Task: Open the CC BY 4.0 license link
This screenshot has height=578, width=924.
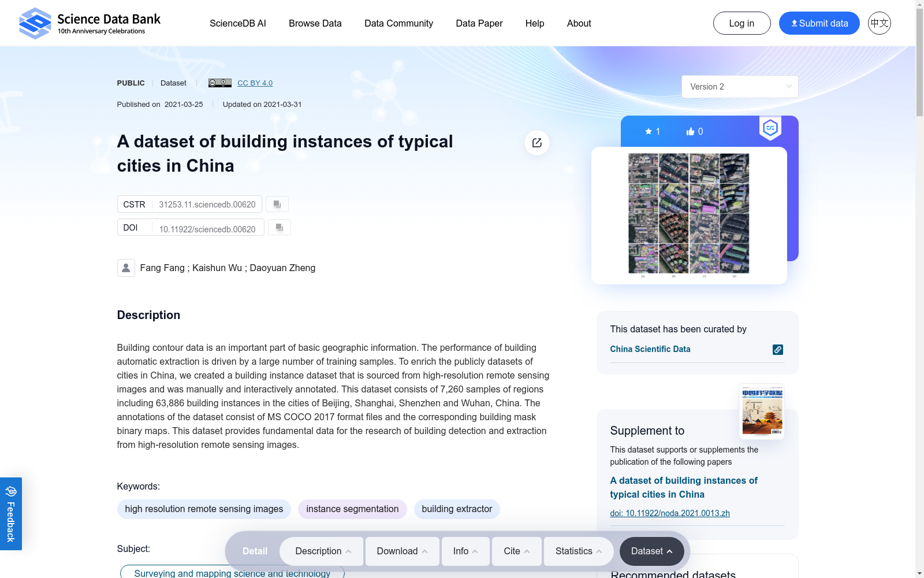Action: coord(255,83)
